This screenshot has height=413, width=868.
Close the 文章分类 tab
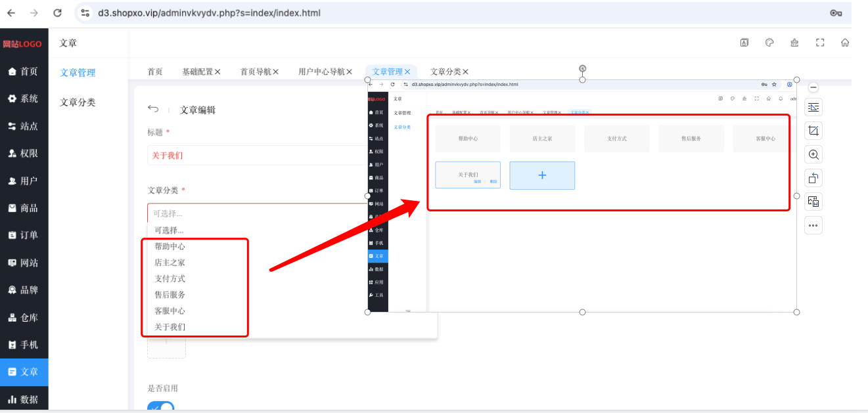[x=465, y=72]
